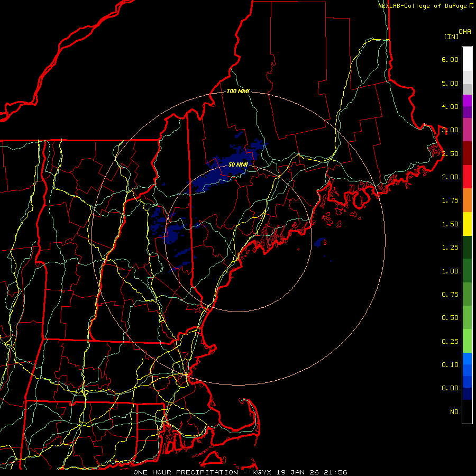Image resolution: width=476 pixels, height=476 pixels.
Task: Select the darkest green swatch beside 1.25
Action: [x=467, y=247]
